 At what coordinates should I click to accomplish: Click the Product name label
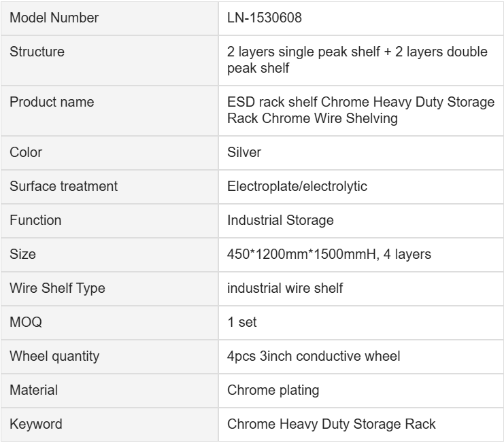point(42,103)
